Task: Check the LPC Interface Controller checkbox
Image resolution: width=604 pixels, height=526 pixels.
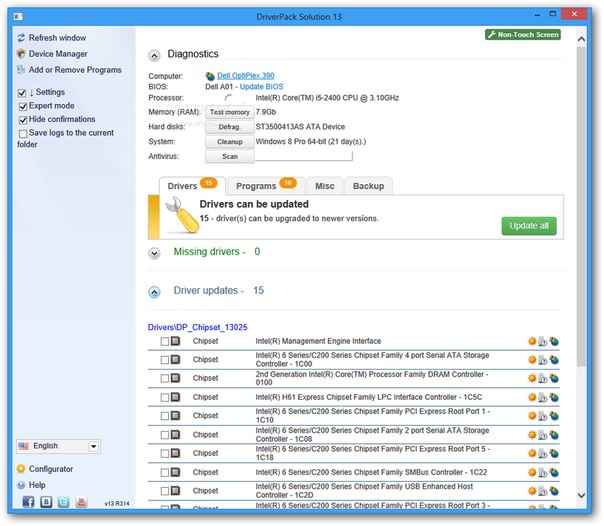Action: coord(165,397)
